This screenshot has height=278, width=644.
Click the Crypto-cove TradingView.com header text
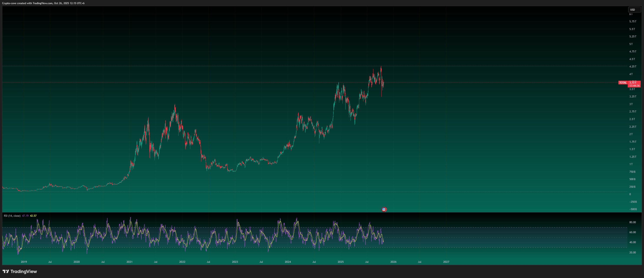point(43,3)
